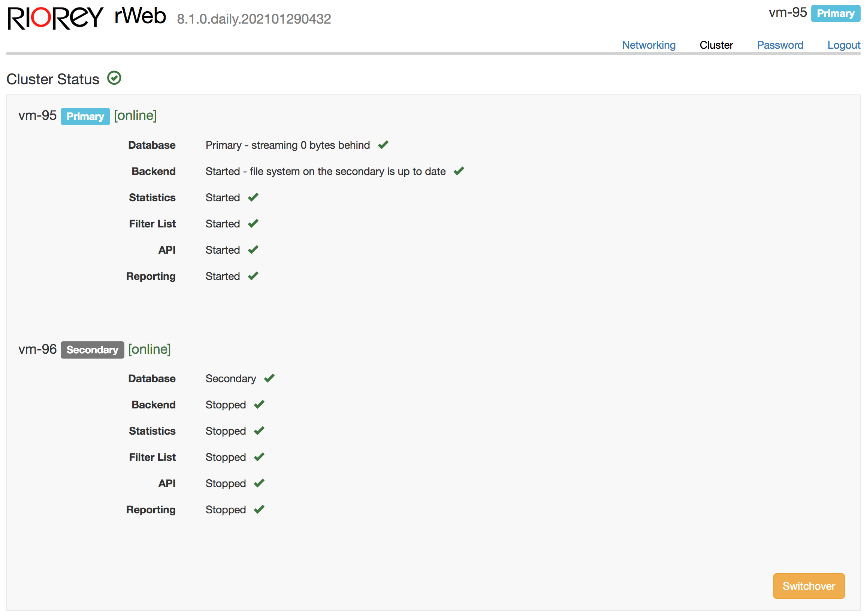This screenshot has height=616, width=867.
Task: Open the Networking page
Action: coord(649,45)
